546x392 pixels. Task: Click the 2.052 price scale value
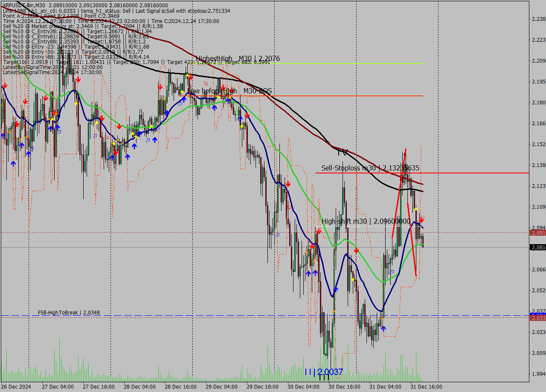click(x=538, y=290)
